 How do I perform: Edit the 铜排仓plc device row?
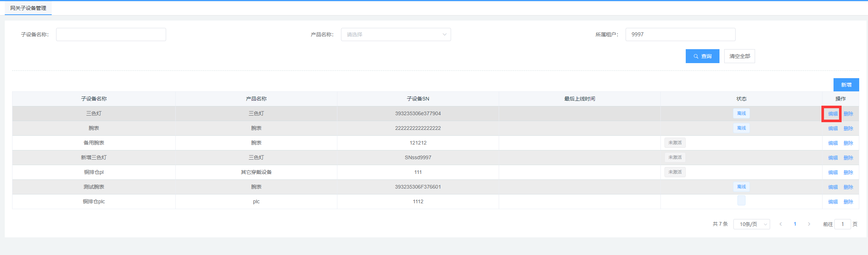(x=833, y=202)
